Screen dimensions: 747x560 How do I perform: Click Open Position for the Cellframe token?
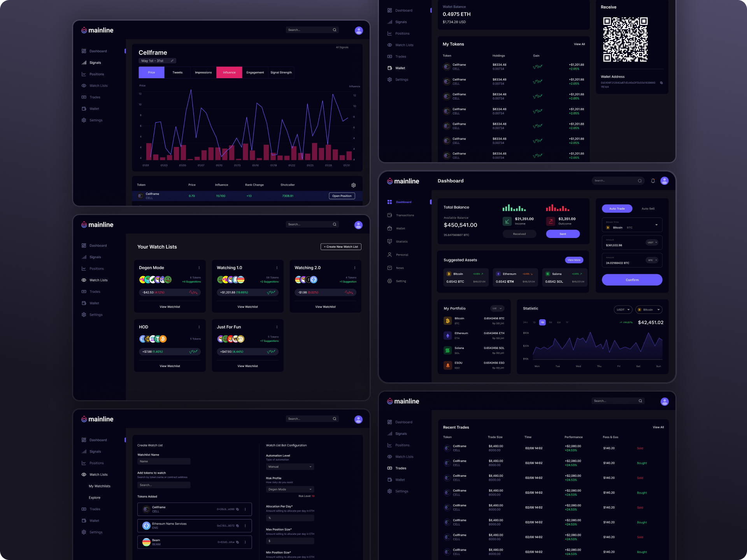(x=342, y=196)
